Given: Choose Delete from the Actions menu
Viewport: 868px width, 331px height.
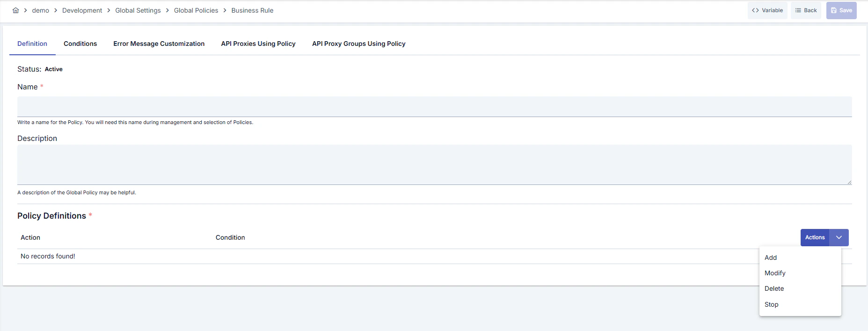Looking at the screenshot, I should [x=800, y=288].
